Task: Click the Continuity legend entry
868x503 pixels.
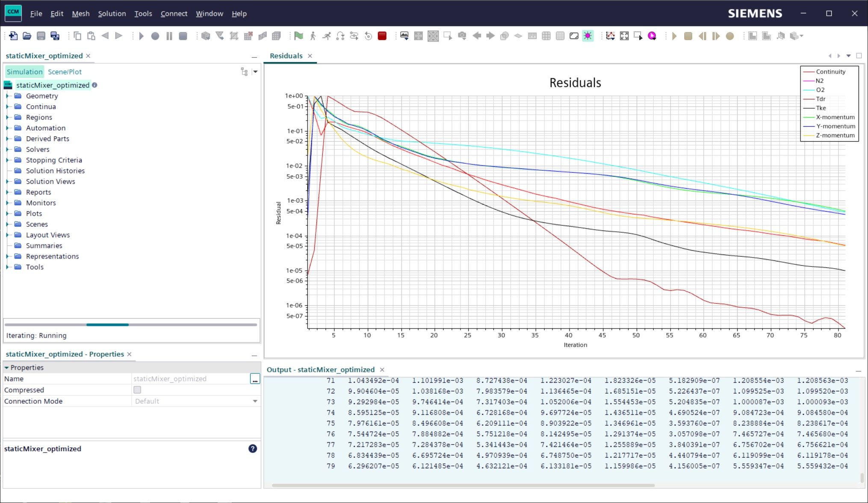Action: tap(824, 72)
